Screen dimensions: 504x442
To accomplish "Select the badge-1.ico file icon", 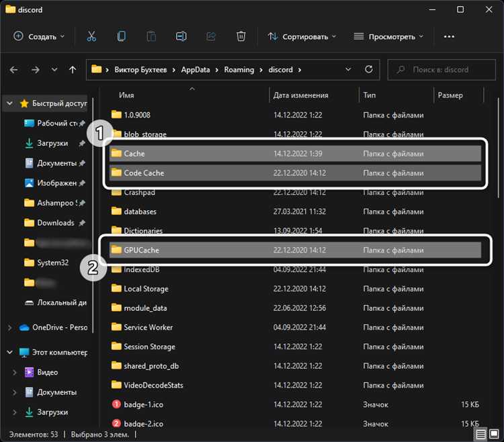I will (116, 404).
